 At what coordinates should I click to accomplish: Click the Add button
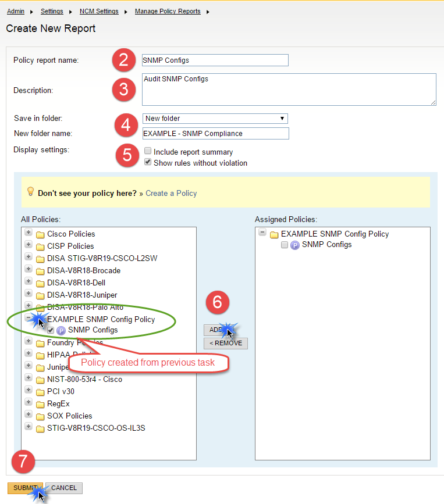(x=219, y=330)
